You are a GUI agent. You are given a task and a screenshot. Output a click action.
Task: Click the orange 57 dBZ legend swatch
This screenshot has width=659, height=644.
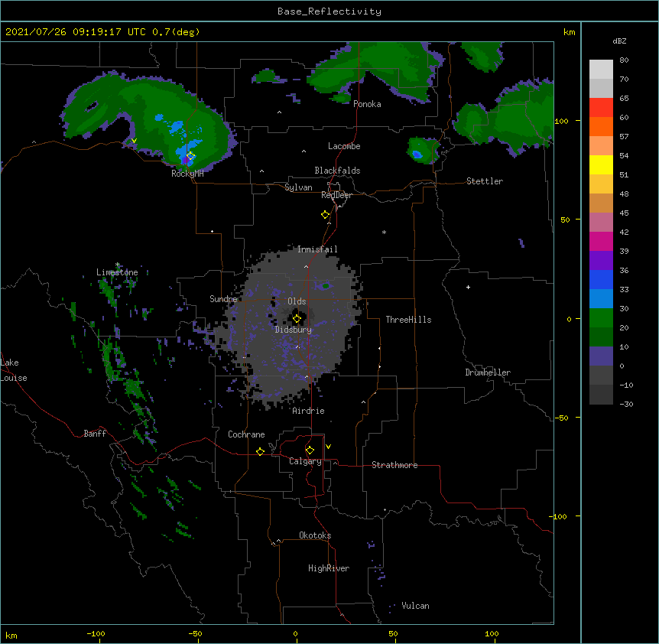click(x=601, y=126)
